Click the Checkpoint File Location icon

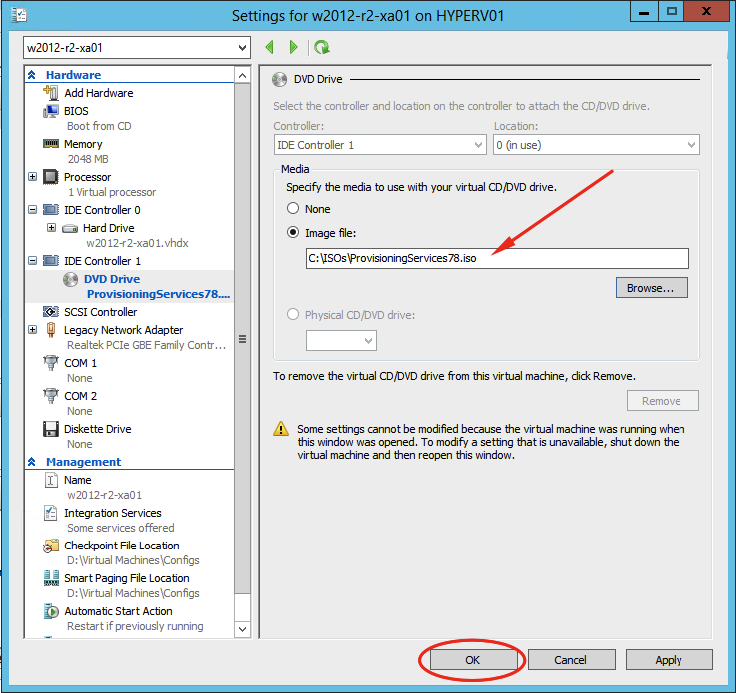point(51,546)
